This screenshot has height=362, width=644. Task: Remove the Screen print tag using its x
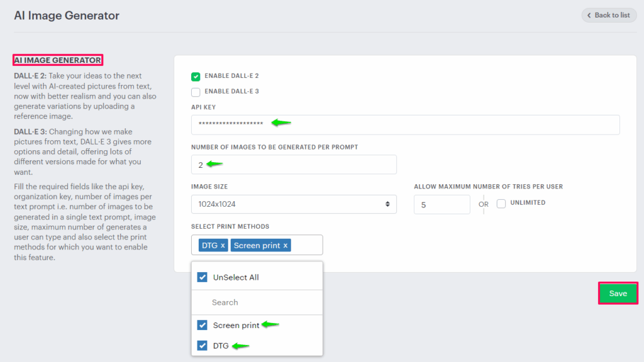[x=286, y=245]
